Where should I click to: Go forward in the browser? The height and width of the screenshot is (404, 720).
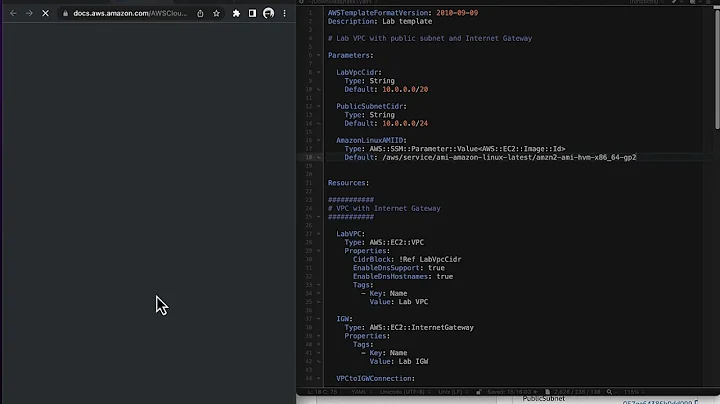pyautogui.click(x=29, y=13)
